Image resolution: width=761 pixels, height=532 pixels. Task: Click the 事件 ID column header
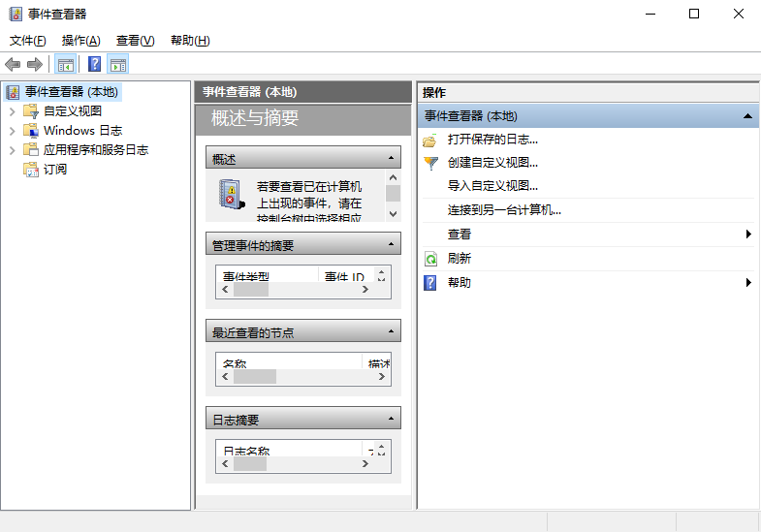pyautogui.click(x=346, y=275)
